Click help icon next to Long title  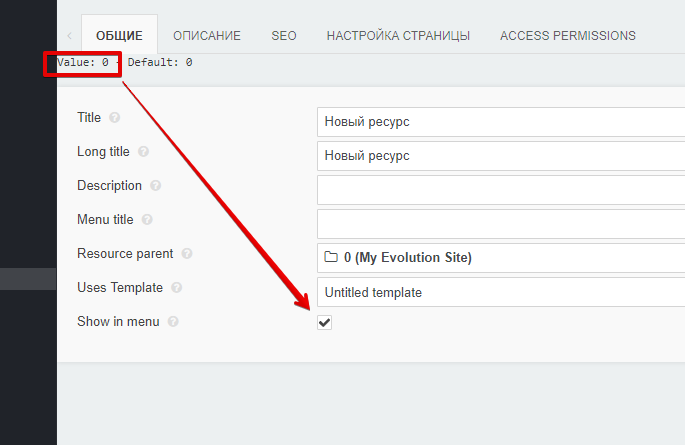click(x=143, y=152)
